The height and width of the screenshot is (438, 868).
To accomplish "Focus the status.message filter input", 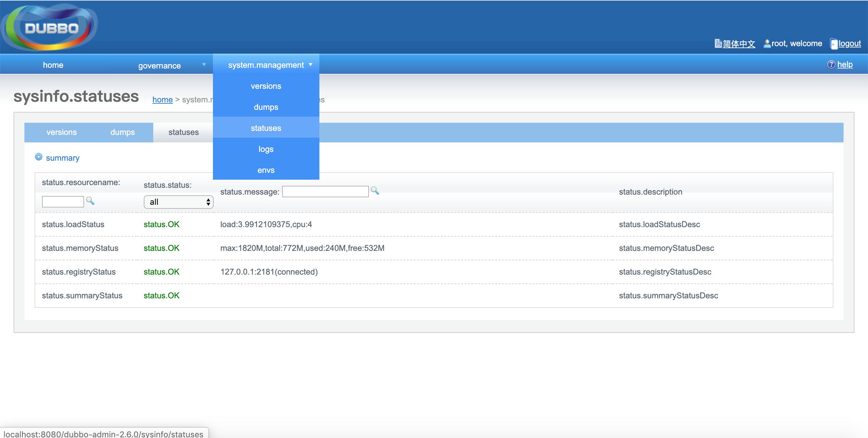I will point(325,192).
